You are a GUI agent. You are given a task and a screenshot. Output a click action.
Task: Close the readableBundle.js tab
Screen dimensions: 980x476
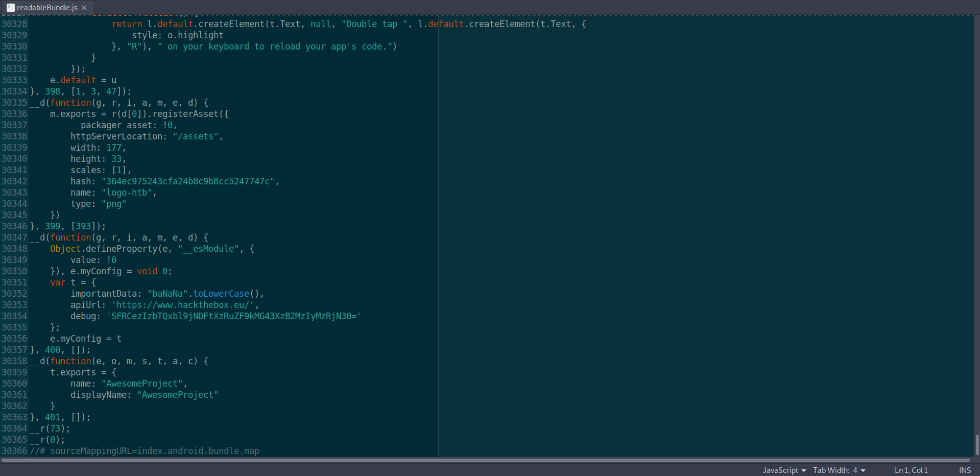tap(84, 8)
